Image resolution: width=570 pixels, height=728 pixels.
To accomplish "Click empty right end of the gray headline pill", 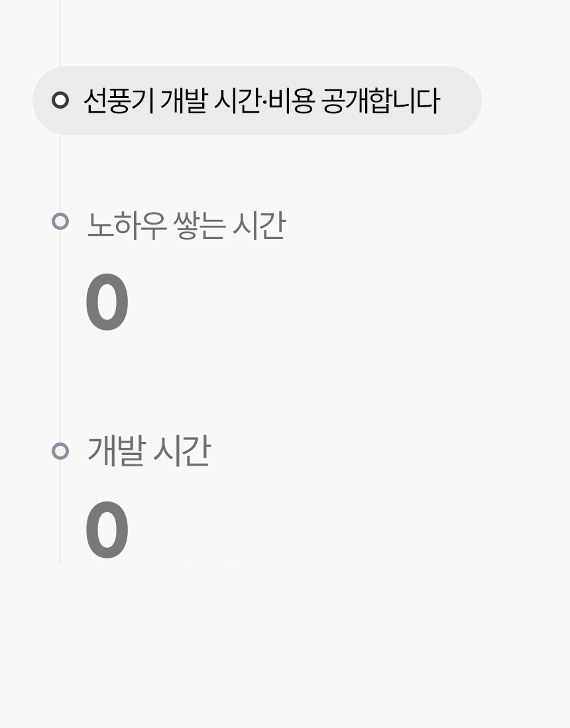I will [x=461, y=101].
